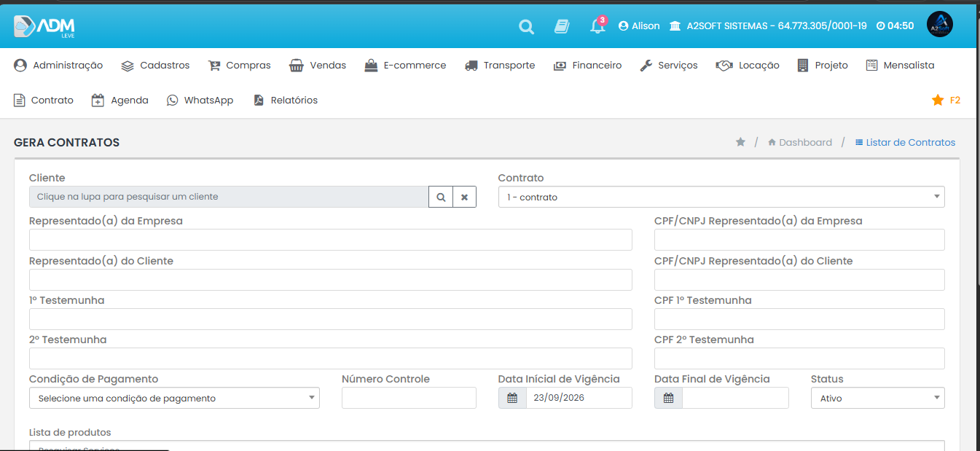Go to Dashboard breadcrumb link
The width and height of the screenshot is (980, 451).
[x=800, y=142]
